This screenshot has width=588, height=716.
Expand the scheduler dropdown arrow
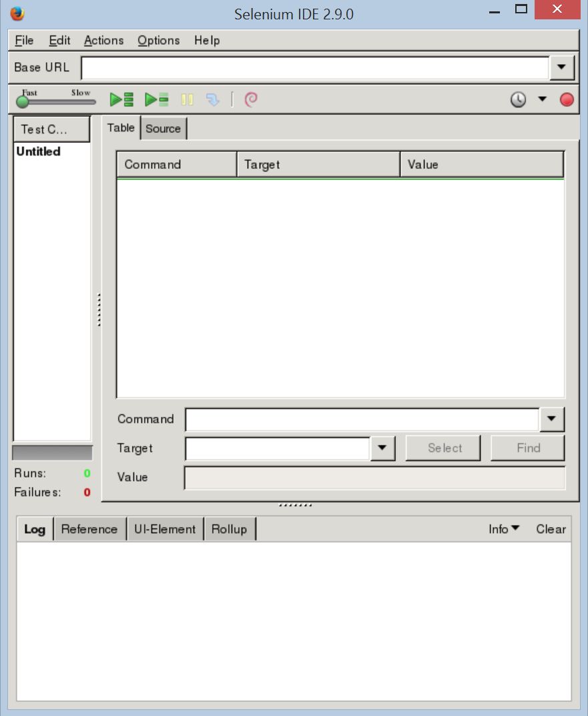coord(542,99)
